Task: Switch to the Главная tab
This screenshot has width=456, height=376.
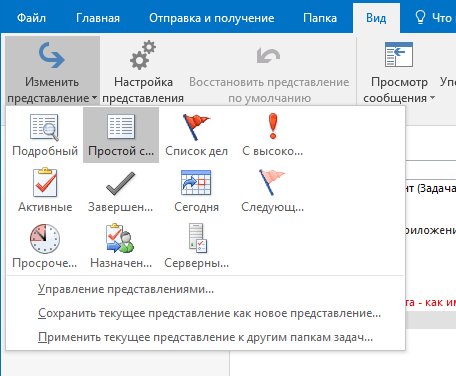Action: pyautogui.click(x=98, y=18)
